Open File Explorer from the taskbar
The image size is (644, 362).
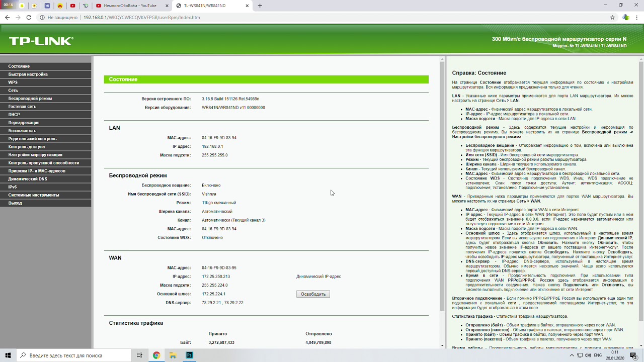coord(173,355)
